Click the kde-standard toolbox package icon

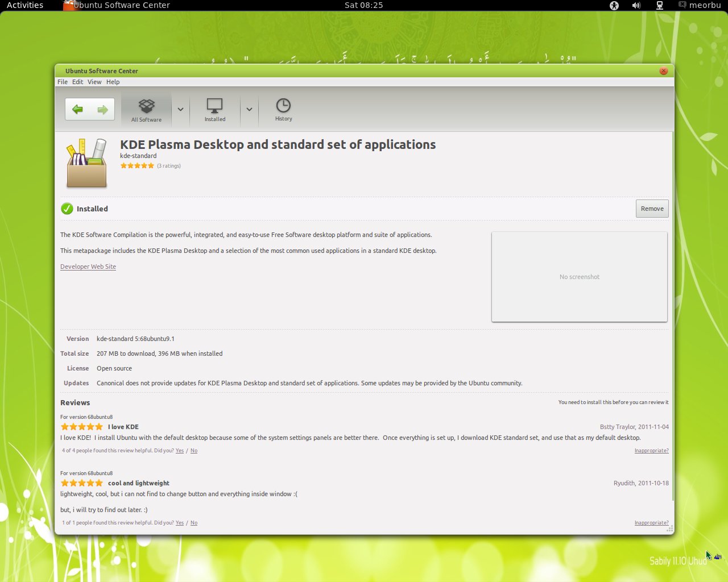[x=86, y=162]
